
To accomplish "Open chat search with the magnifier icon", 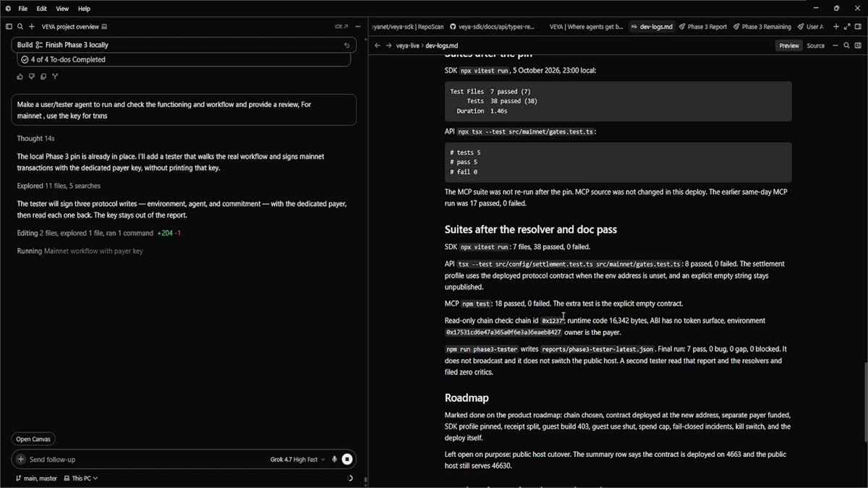I will [20, 27].
